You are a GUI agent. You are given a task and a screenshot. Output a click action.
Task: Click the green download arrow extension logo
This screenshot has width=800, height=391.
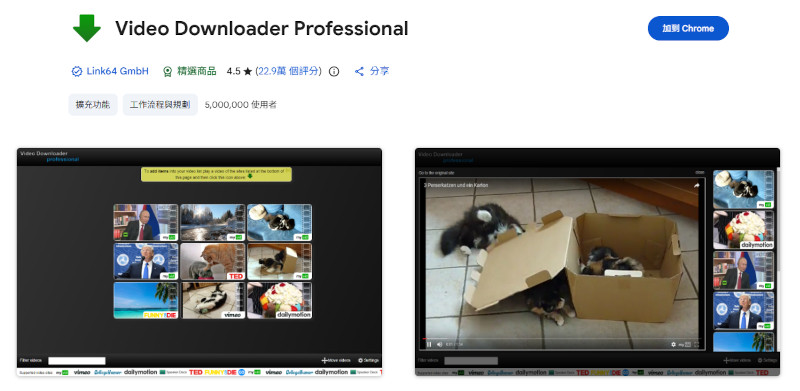pyautogui.click(x=87, y=28)
